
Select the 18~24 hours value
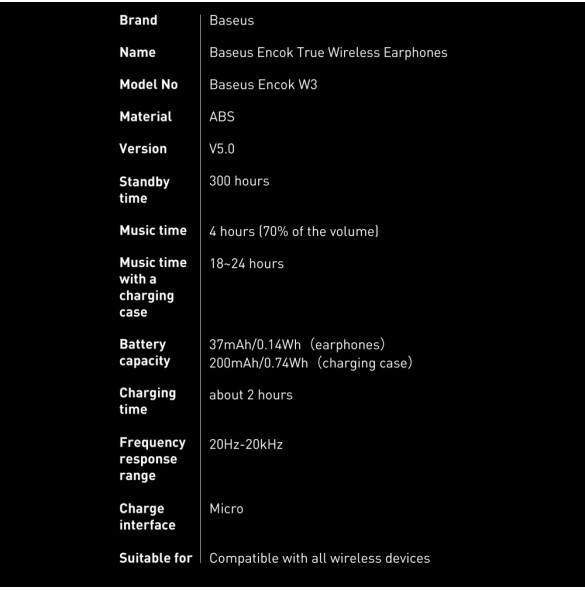247,264
